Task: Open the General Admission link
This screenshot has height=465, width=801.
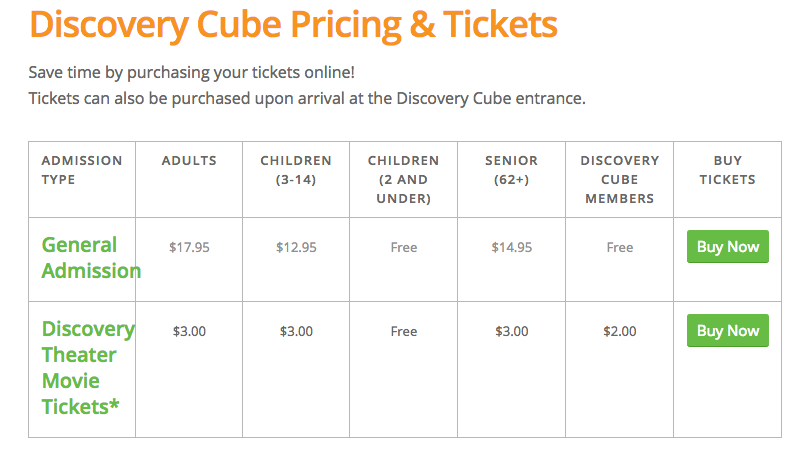Action: coord(91,258)
